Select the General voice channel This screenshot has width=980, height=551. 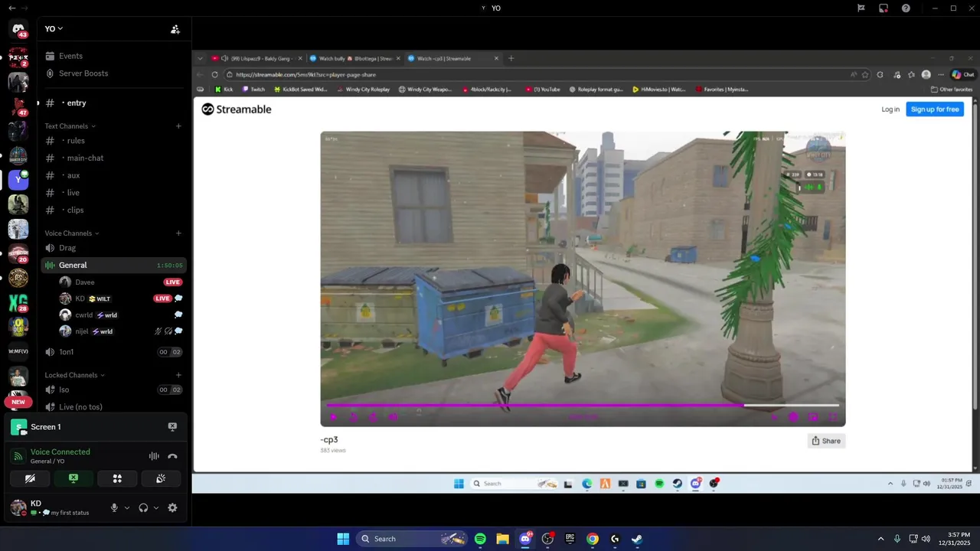113,265
